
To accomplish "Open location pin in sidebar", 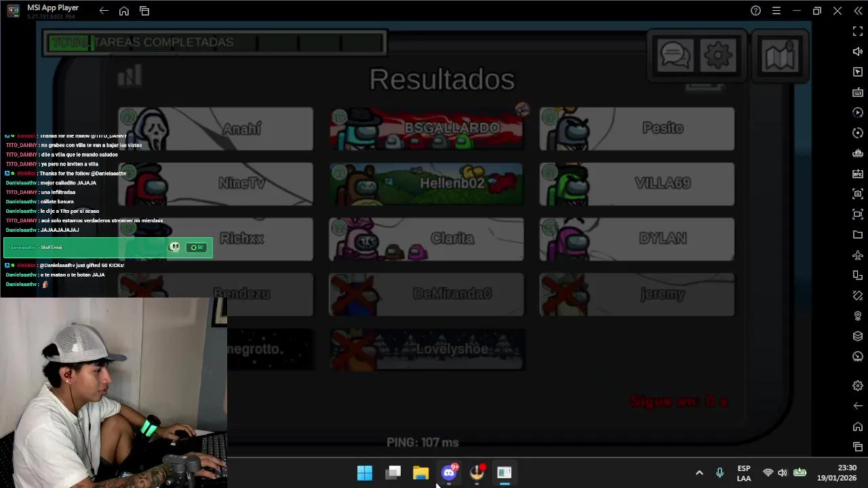I will 858,316.
